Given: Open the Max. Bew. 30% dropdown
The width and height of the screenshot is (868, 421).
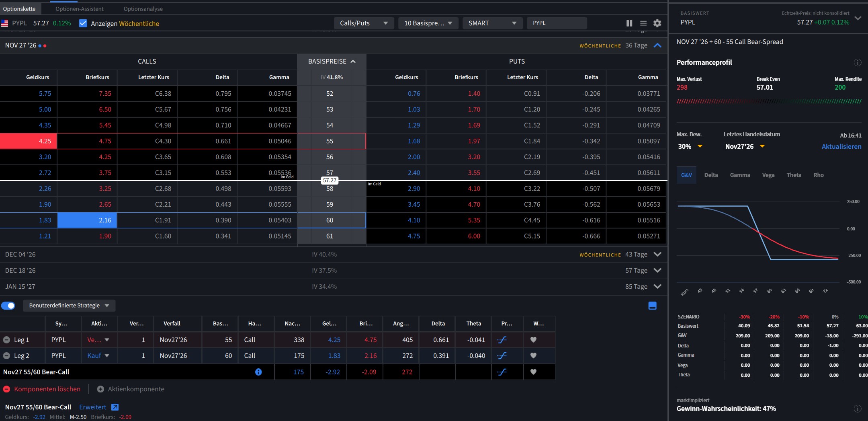Looking at the screenshot, I should 690,147.
